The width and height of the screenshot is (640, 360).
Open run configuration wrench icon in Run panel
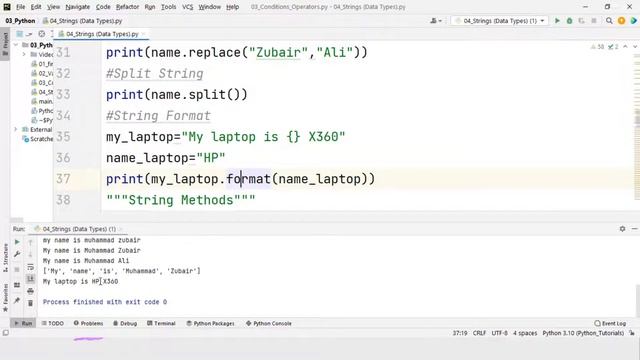[17, 254]
